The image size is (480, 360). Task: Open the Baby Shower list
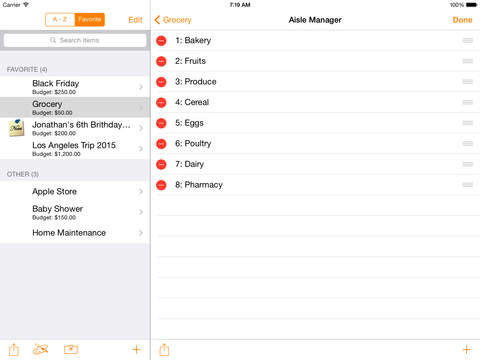75,212
